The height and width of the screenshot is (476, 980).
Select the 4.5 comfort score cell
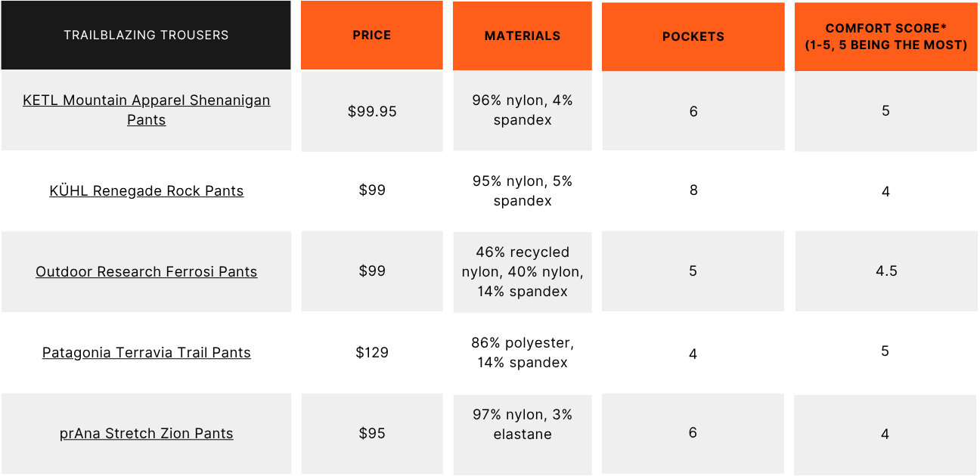(x=886, y=271)
